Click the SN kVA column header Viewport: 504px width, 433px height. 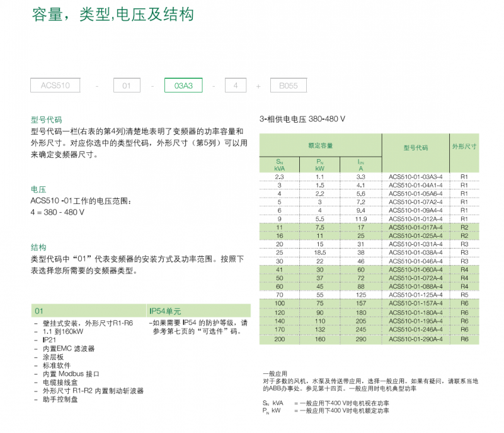[279, 165]
